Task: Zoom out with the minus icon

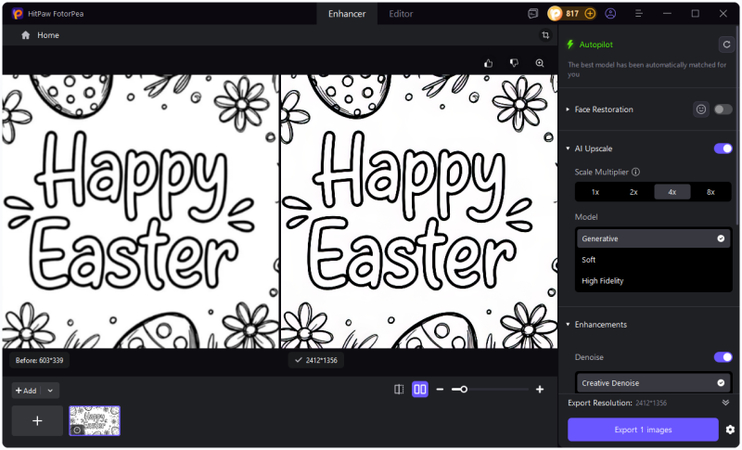Action: point(440,389)
